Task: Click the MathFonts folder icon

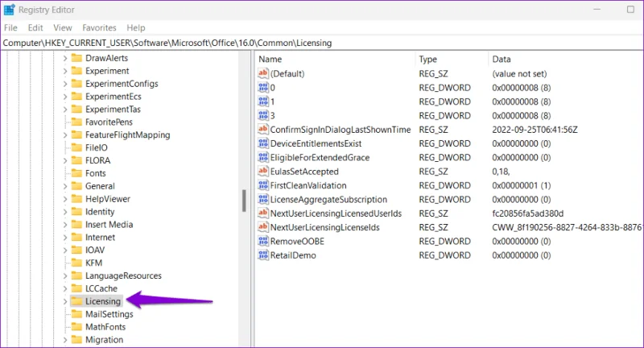Action: (76, 326)
